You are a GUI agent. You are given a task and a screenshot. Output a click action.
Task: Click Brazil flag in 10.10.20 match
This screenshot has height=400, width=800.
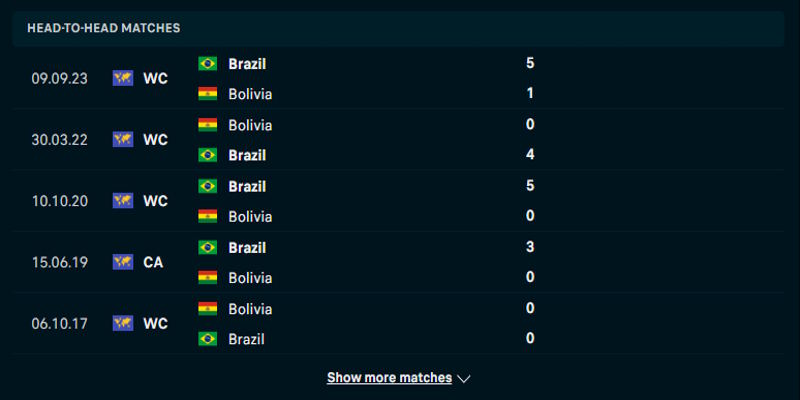208,186
